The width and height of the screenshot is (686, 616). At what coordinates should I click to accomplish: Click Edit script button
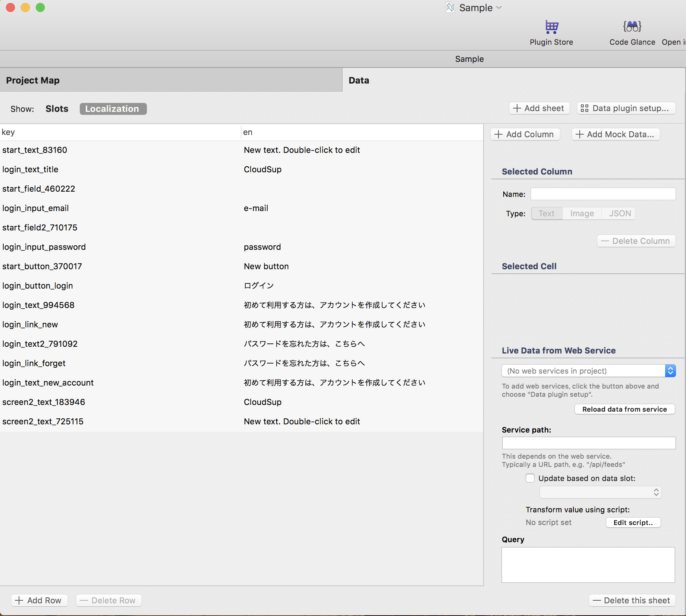tap(633, 522)
